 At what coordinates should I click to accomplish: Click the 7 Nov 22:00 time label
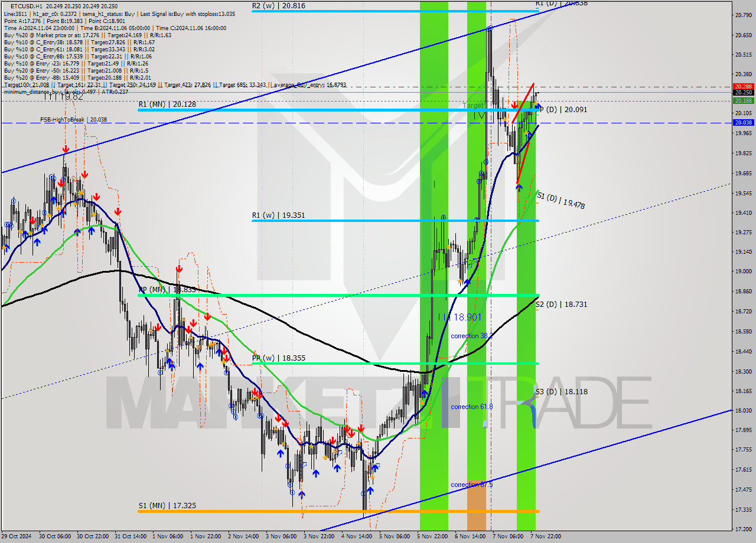(546, 537)
